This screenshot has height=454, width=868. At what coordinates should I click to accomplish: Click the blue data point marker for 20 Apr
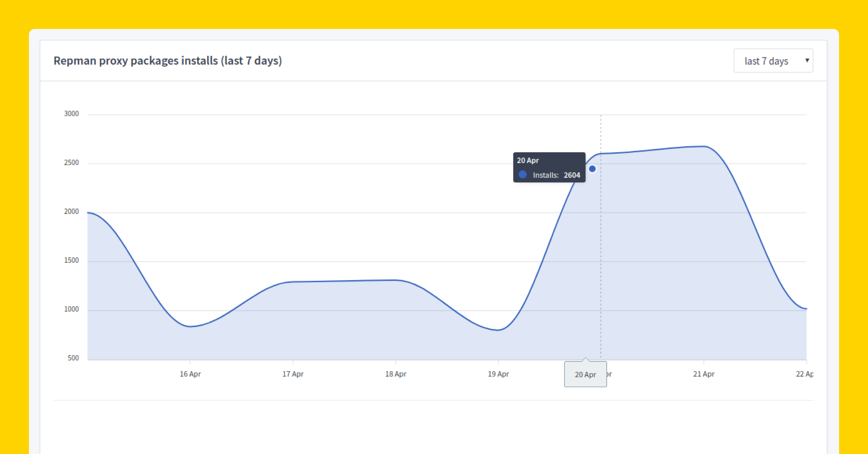(592, 169)
